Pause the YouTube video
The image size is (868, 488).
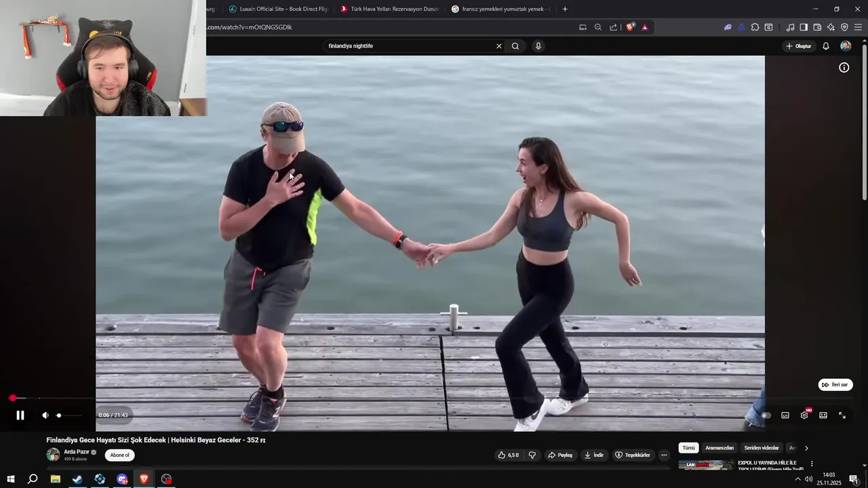click(x=20, y=415)
